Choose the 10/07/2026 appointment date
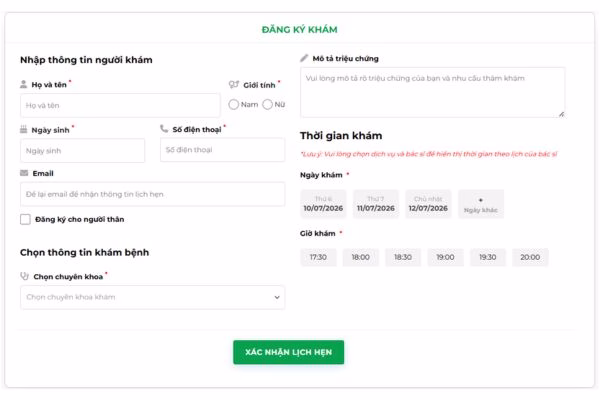This screenshot has height=400, width=600. click(323, 204)
